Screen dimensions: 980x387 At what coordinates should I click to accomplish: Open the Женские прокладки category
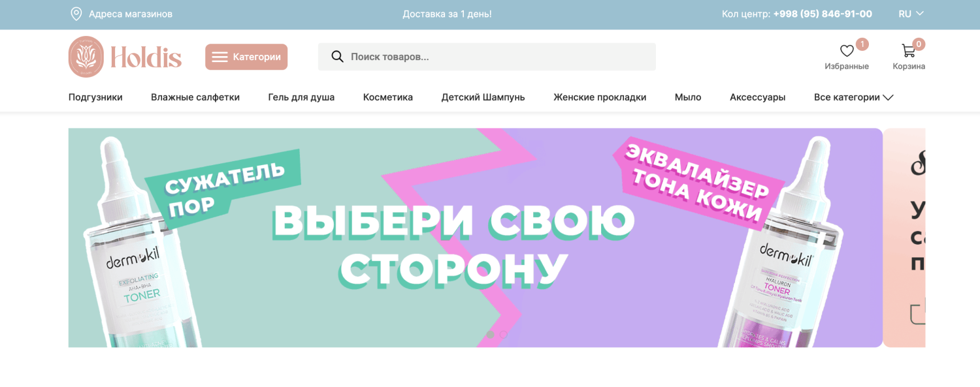(600, 97)
